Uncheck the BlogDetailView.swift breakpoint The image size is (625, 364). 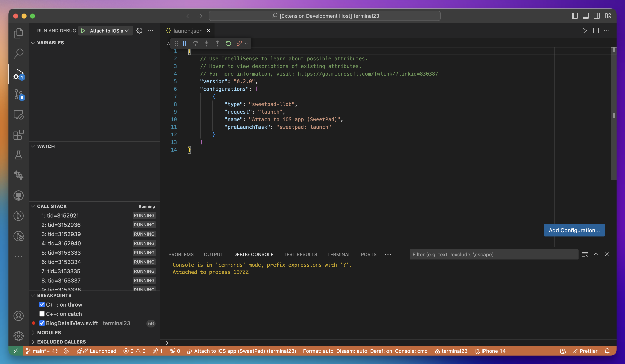pos(42,323)
